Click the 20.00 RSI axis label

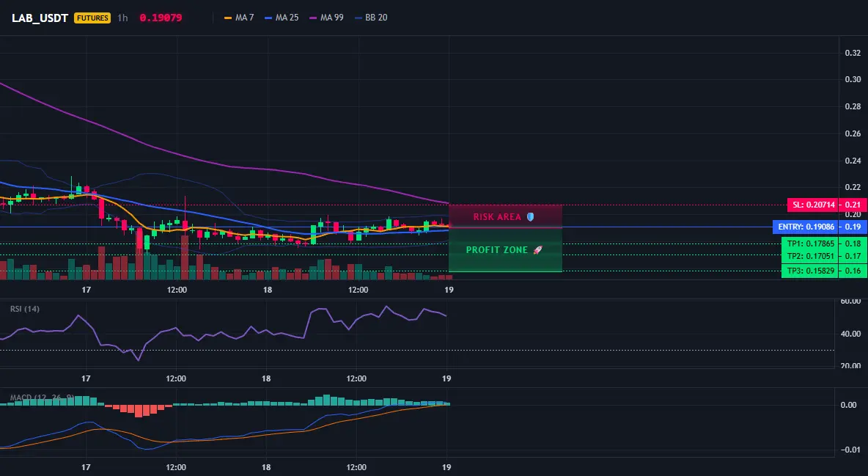click(x=850, y=365)
